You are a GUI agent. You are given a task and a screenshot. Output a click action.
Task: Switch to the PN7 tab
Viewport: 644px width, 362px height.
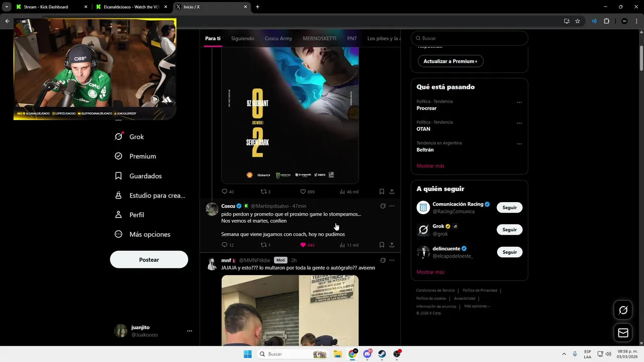352,39
